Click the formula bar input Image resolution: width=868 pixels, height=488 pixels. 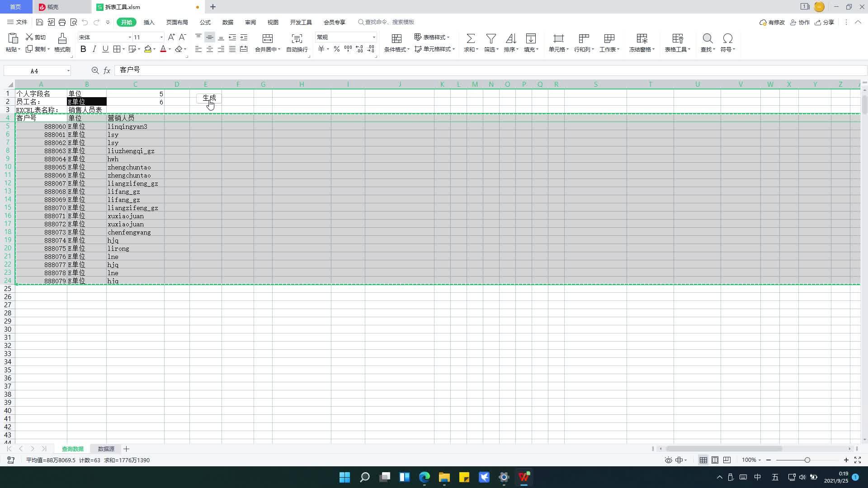(491, 70)
